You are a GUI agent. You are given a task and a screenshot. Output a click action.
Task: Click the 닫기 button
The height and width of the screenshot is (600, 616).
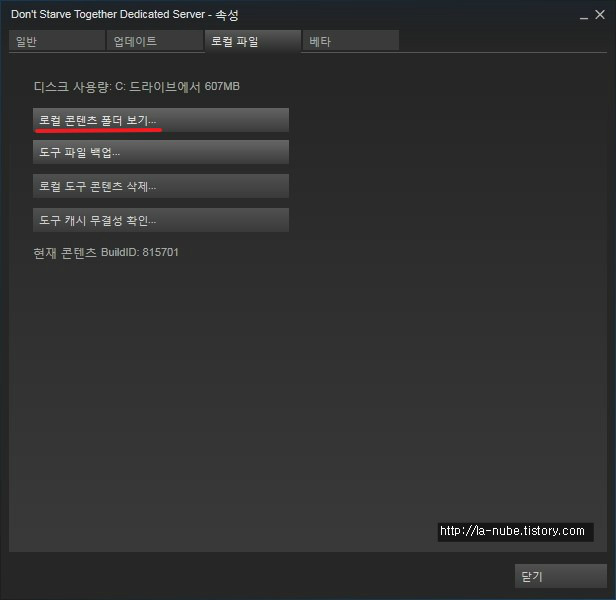click(x=561, y=576)
